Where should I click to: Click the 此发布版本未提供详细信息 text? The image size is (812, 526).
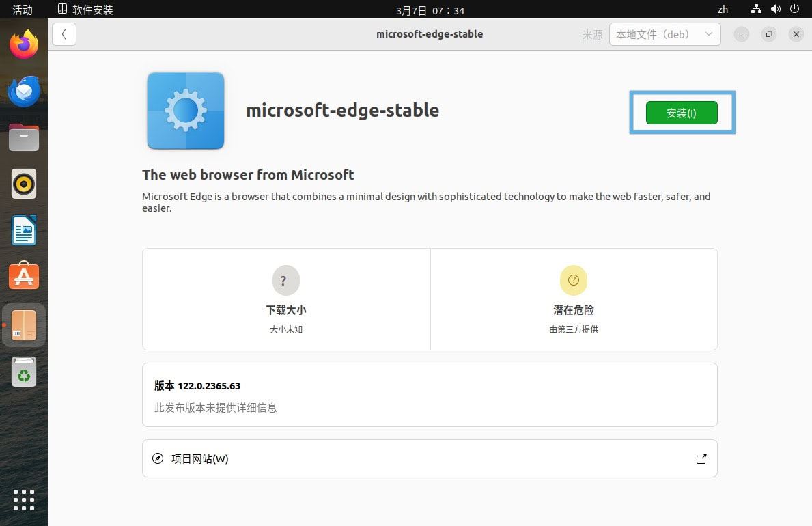tap(215, 408)
